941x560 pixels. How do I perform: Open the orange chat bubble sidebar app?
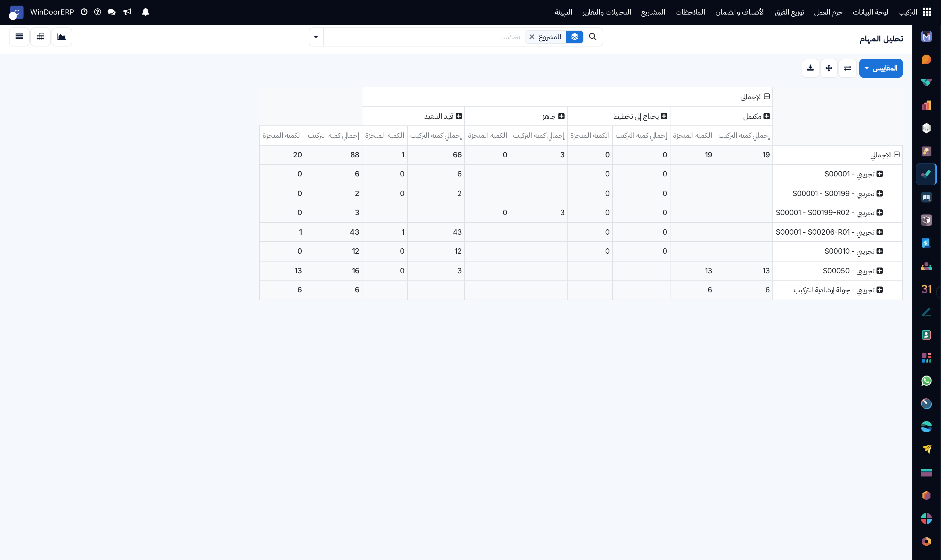tap(926, 60)
